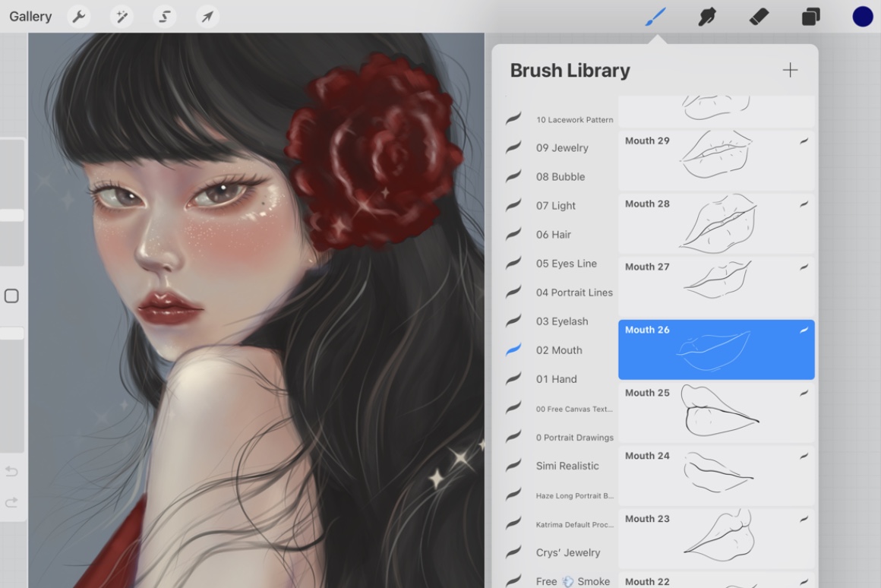
Task: Choose the Mouth 24 brush
Action: pyautogui.click(x=715, y=474)
